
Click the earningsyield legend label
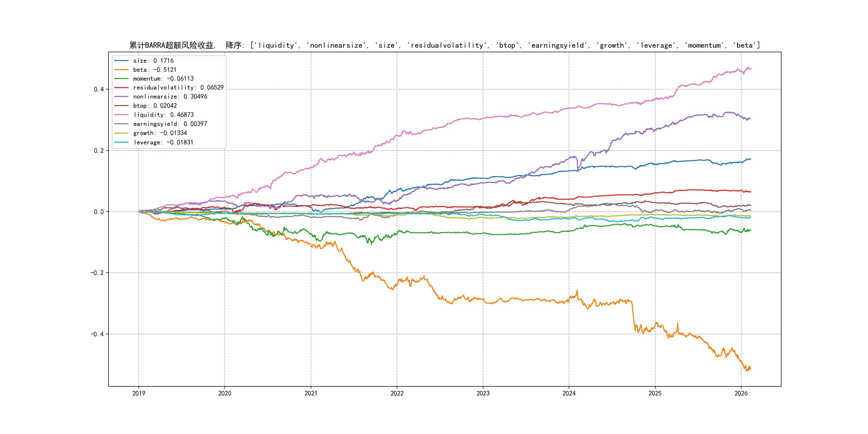tap(170, 124)
